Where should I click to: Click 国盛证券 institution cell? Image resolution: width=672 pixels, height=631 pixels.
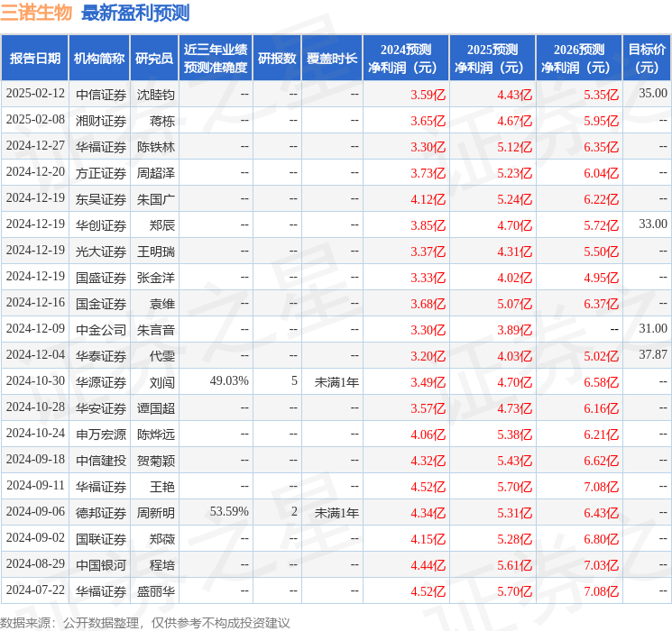click(x=101, y=277)
